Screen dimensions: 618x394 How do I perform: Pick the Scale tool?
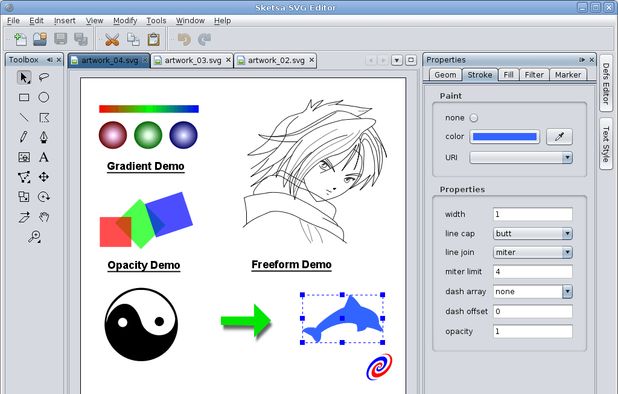click(24, 197)
